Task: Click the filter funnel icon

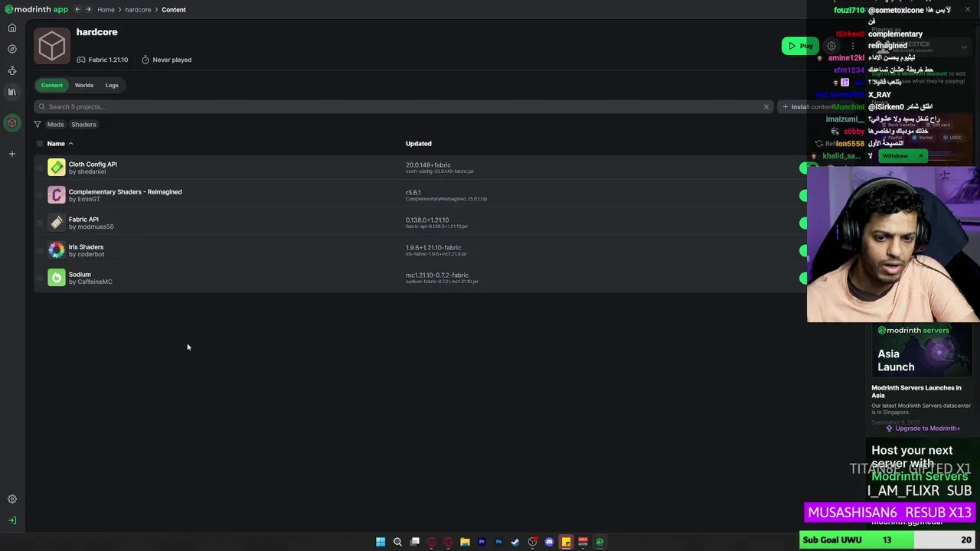Action: coord(38,124)
